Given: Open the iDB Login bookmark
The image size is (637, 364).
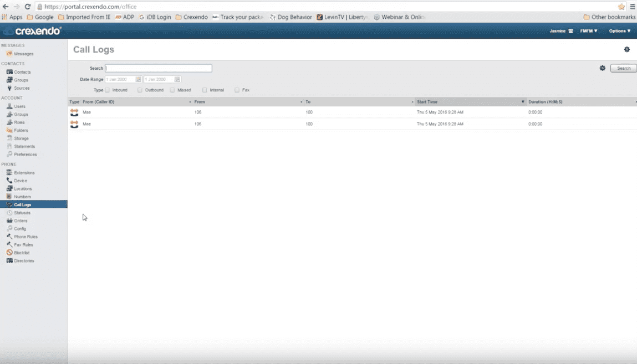Looking at the screenshot, I should (155, 17).
